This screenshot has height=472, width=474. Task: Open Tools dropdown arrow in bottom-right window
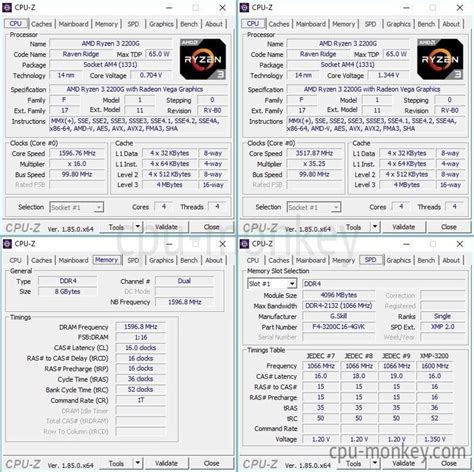point(375,463)
